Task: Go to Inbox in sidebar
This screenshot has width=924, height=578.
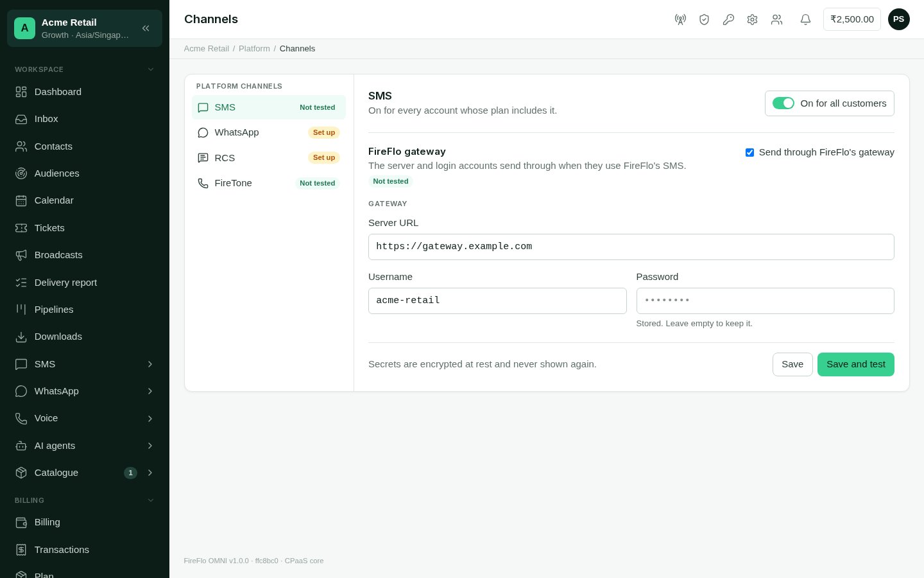Action: click(x=85, y=119)
